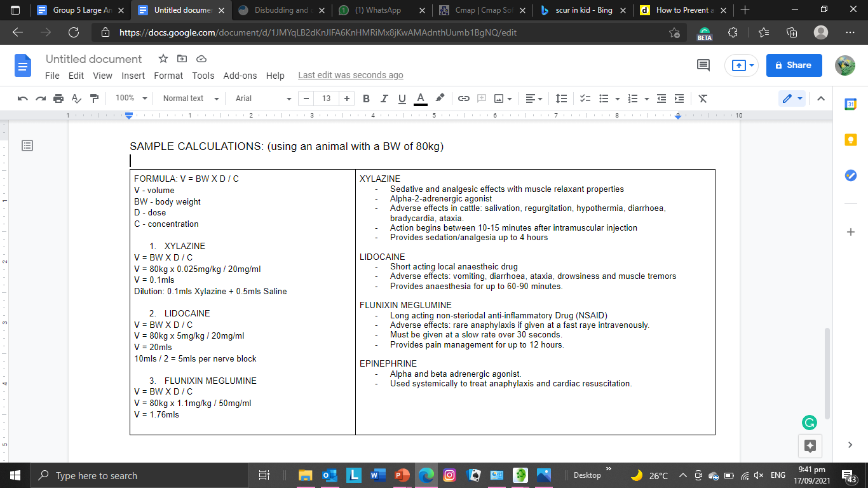Open the Edit menu

coord(76,75)
